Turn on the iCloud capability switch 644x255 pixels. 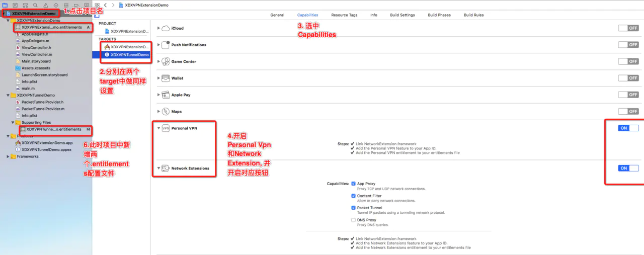pyautogui.click(x=628, y=28)
